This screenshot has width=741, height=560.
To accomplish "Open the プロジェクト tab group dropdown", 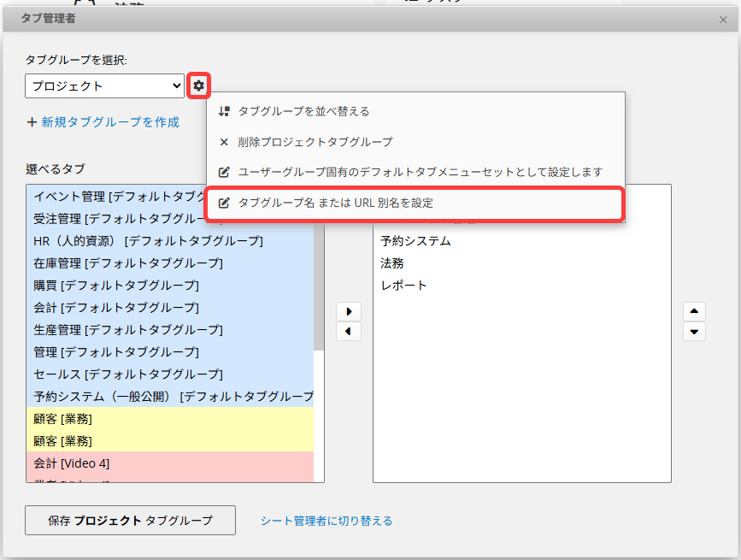I will tap(104, 85).
